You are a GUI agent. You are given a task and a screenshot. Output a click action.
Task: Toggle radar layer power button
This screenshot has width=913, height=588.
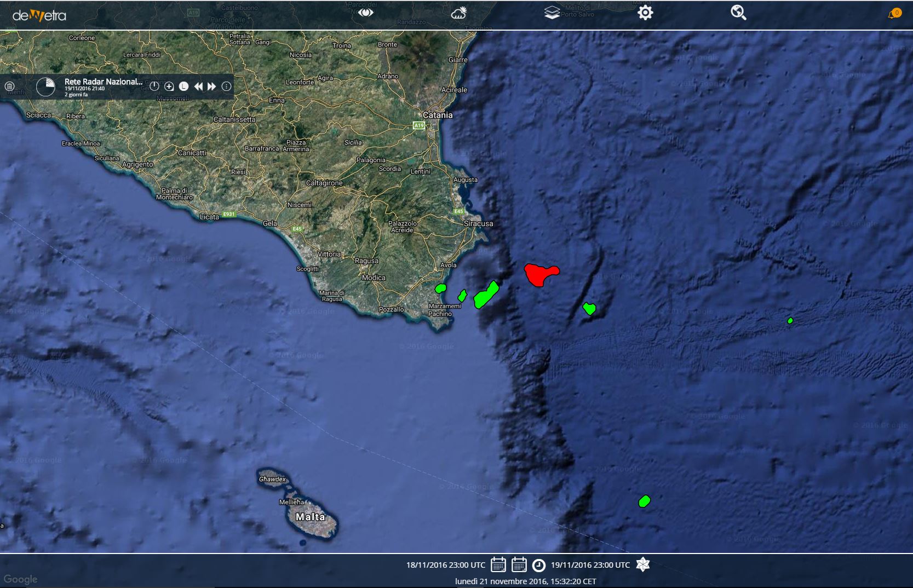coord(154,87)
